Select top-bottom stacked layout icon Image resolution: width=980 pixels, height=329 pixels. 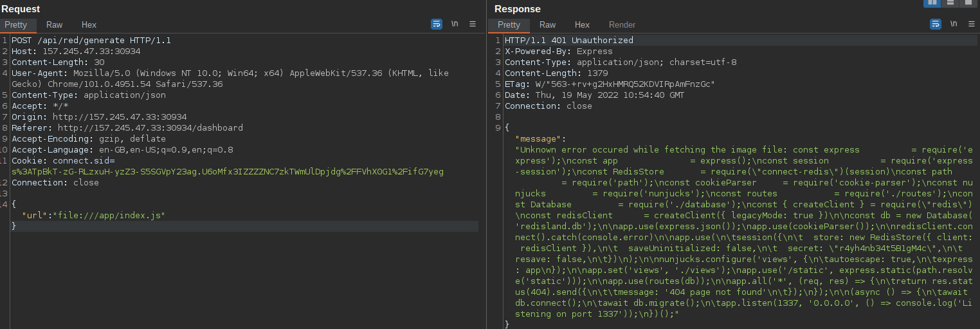pos(950,3)
